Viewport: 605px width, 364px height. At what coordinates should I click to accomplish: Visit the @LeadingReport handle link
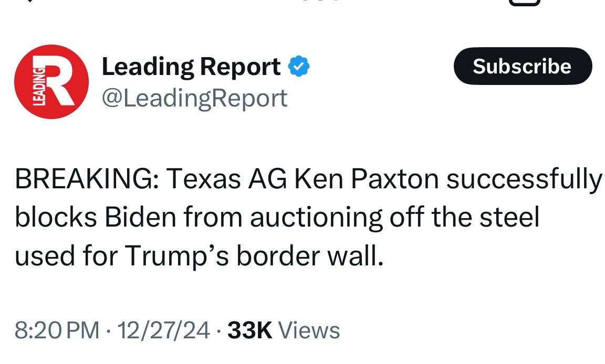[194, 98]
